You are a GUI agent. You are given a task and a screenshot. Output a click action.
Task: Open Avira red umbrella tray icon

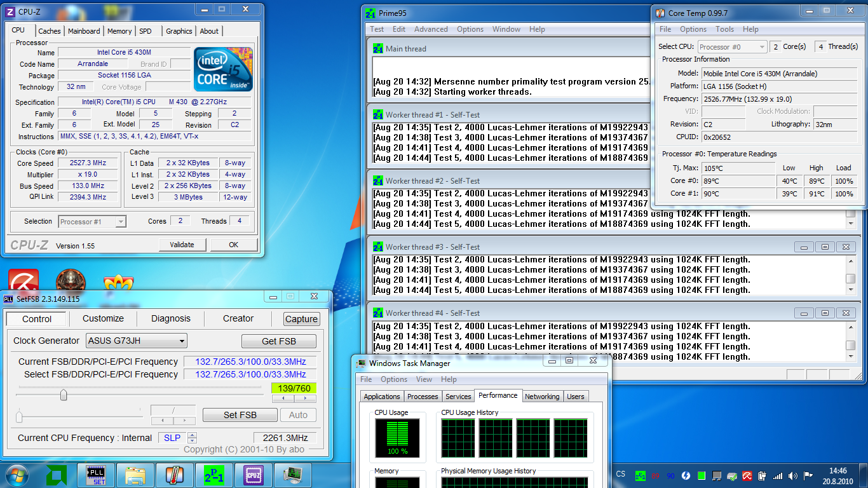748,475
